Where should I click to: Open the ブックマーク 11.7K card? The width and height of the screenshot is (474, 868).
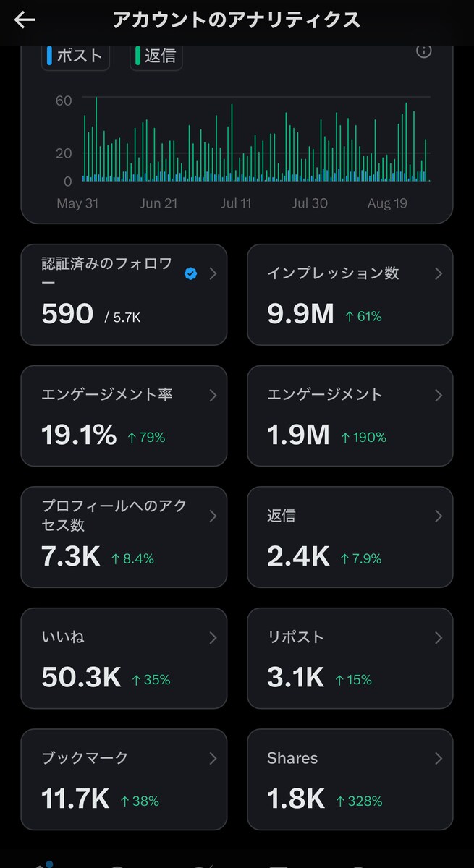pos(124,780)
